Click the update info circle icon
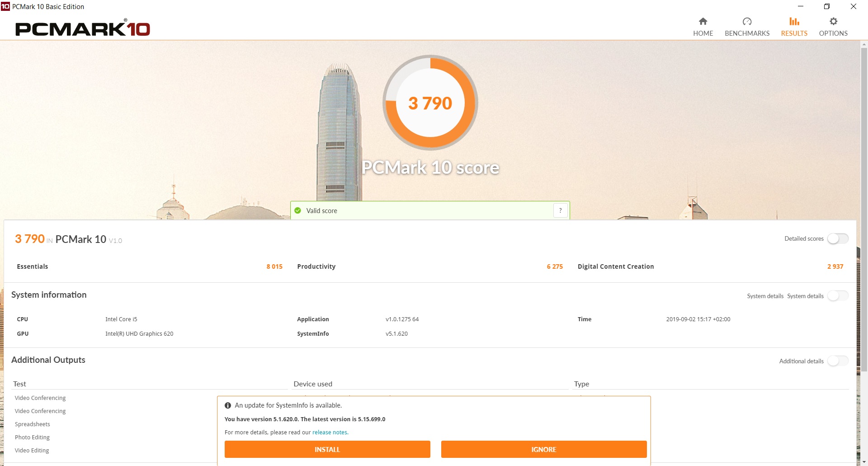The width and height of the screenshot is (868, 466). 228,405
